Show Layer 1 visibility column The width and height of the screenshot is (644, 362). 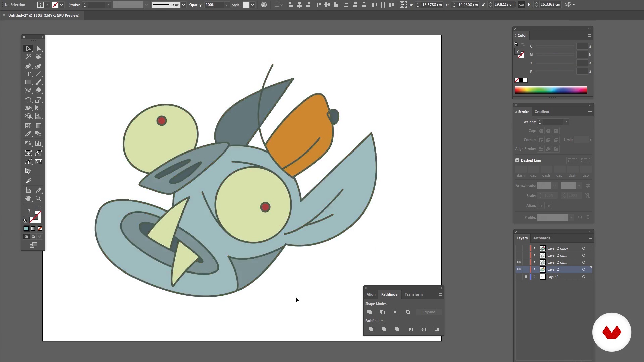point(519,277)
